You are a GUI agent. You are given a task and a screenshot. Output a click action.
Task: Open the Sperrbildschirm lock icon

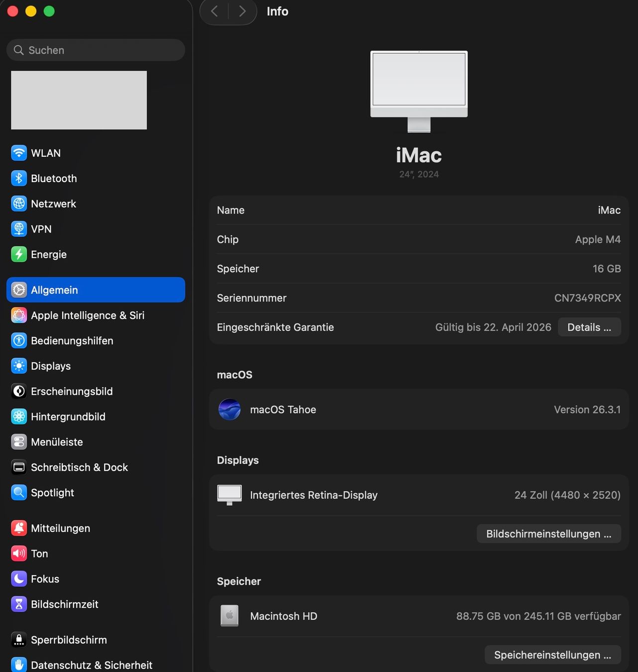coord(19,640)
